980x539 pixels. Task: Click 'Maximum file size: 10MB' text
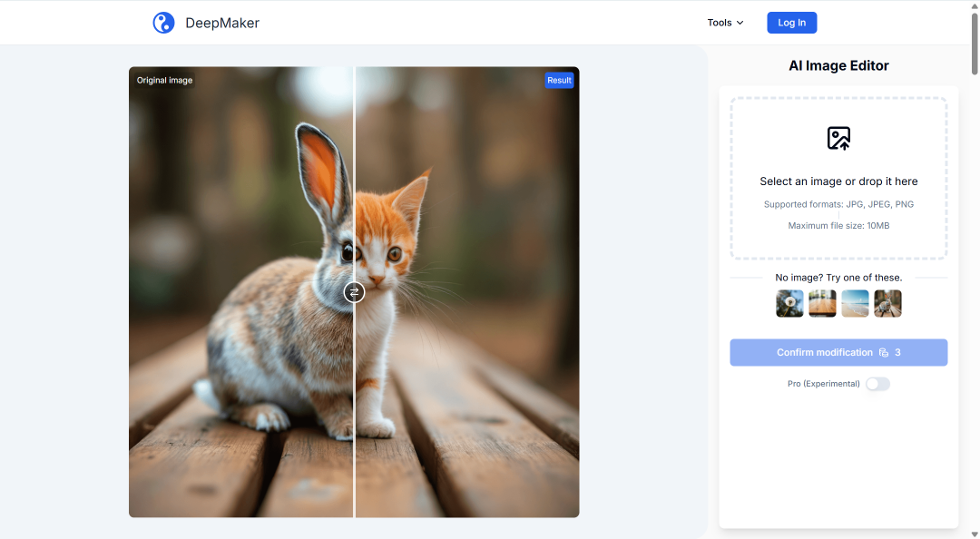(x=838, y=226)
